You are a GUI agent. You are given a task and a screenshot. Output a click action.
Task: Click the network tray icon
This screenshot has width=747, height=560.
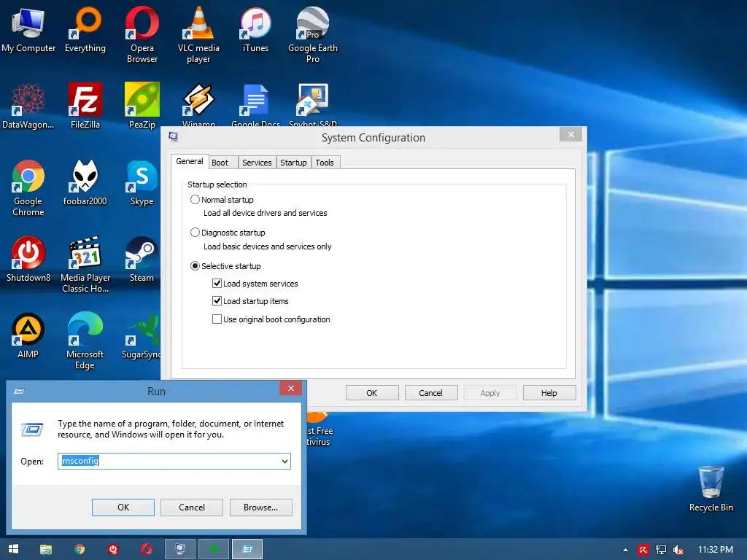[x=661, y=550]
